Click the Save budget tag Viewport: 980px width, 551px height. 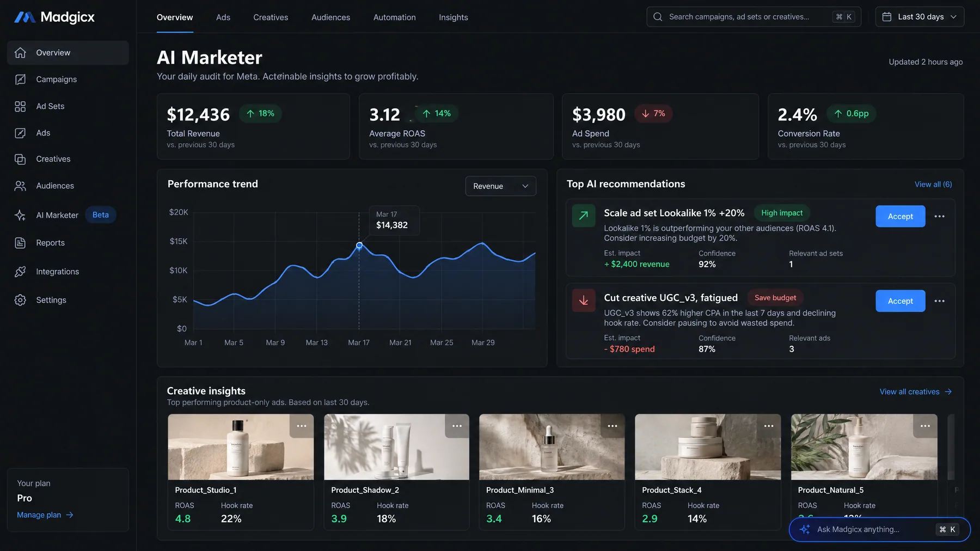point(775,298)
